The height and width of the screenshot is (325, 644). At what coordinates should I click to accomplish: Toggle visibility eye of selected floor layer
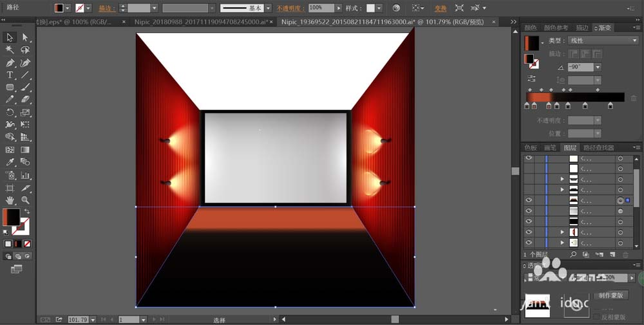529,200
